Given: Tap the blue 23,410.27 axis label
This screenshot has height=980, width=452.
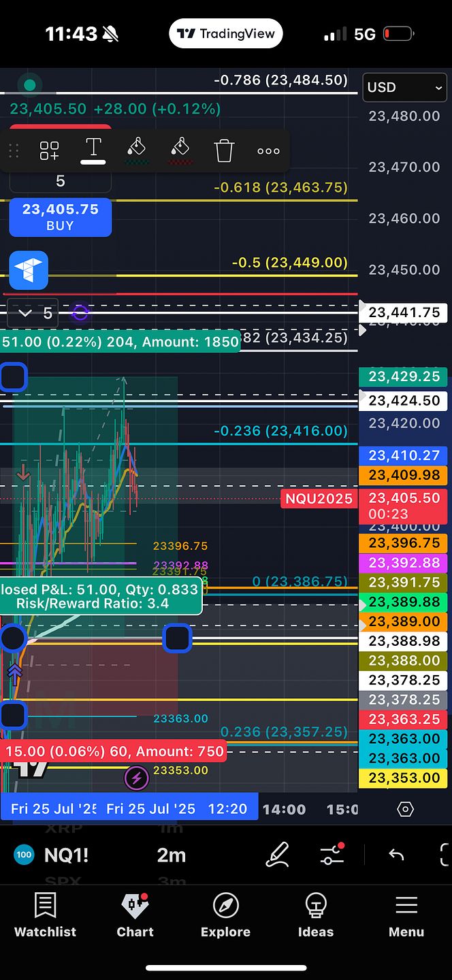Looking at the screenshot, I should [x=404, y=455].
